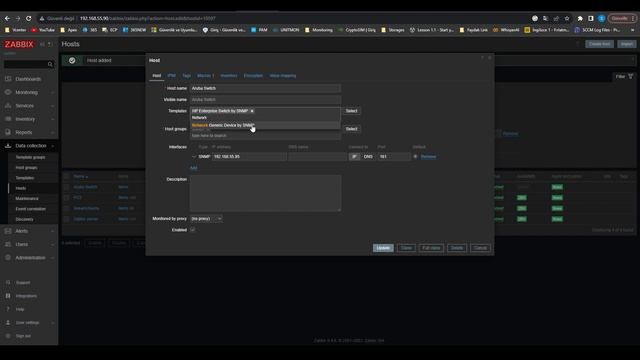Click the Data collection download icon
Screen dimensions: 640x360
pyautogui.click(x=8, y=146)
